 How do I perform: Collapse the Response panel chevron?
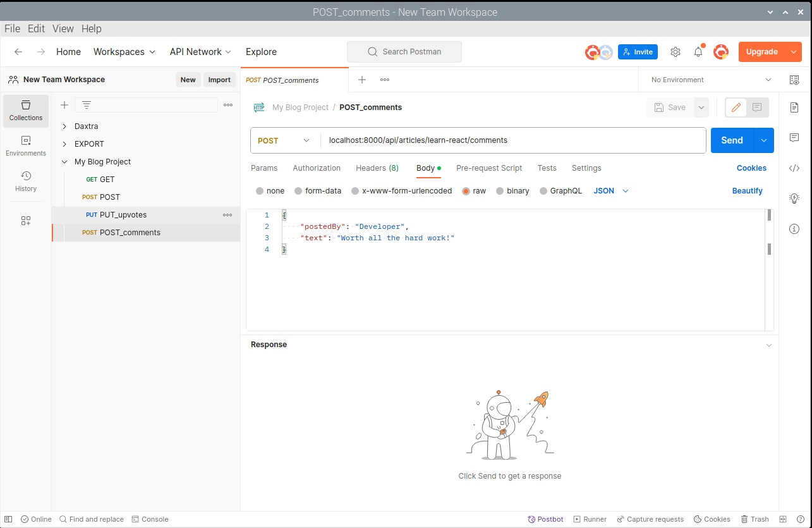click(769, 345)
